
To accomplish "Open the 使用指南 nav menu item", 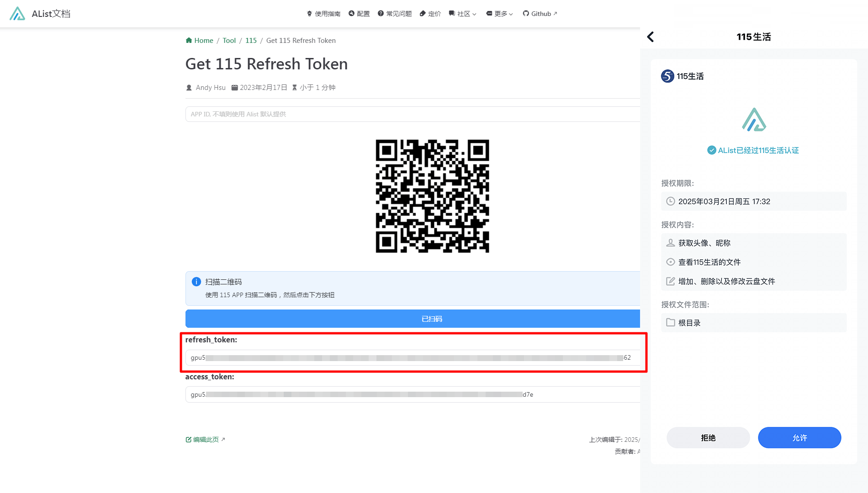I will (x=323, y=14).
